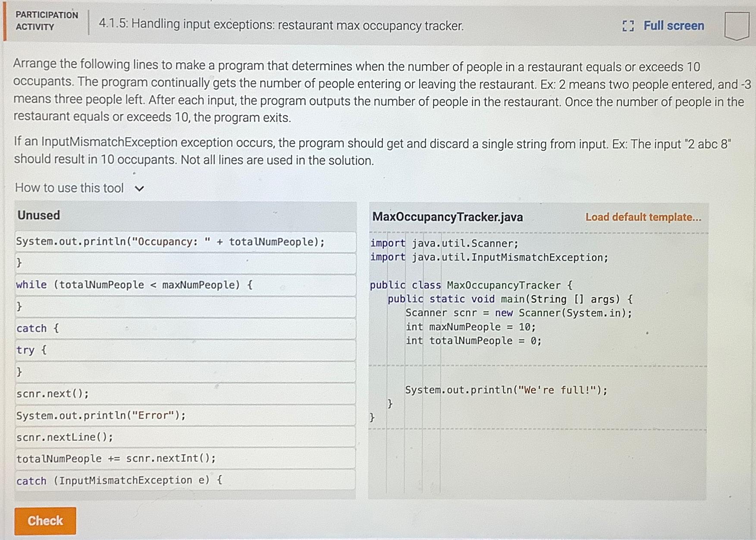This screenshot has width=756, height=540.
Task: Click the 'scnr.nextLine();' code block
Action: click(65, 437)
